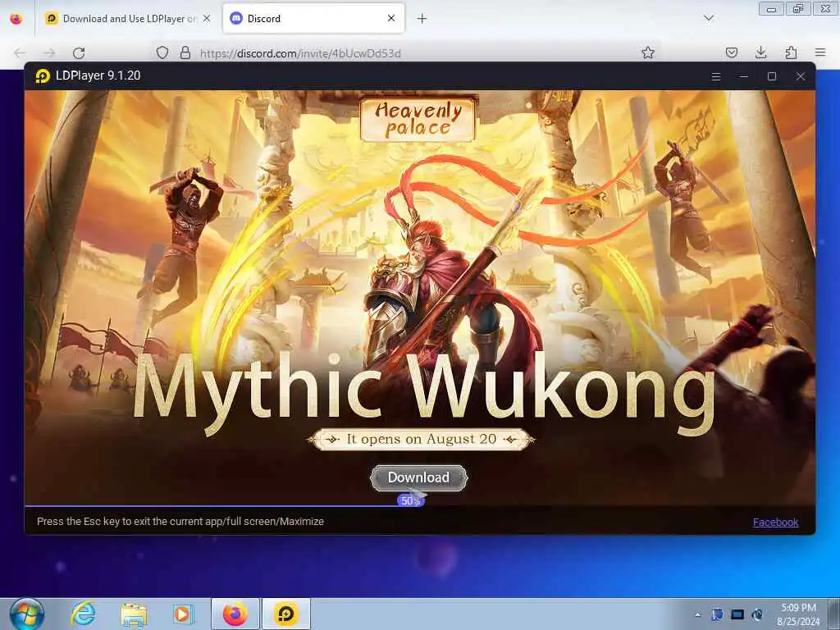Click the LDPlayer logo in title bar
The height and width of the screenshot is (630, 840).
click(x=43, y=76)
